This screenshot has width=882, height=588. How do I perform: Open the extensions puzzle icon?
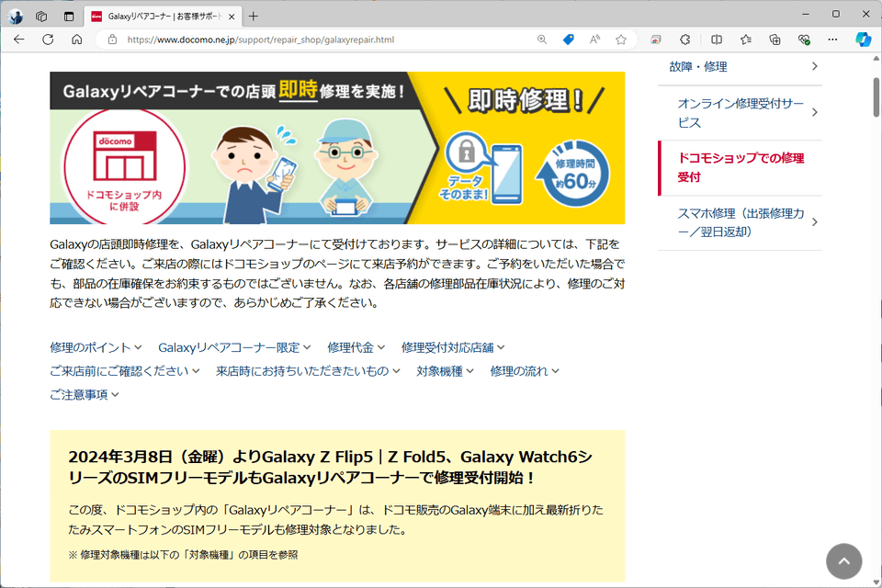685,40
